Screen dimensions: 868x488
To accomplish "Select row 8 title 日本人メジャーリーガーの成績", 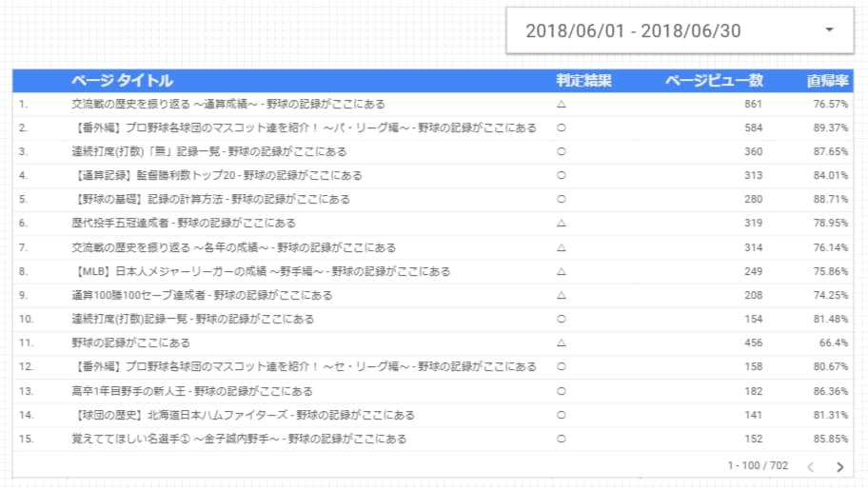I will click(261, 271).
